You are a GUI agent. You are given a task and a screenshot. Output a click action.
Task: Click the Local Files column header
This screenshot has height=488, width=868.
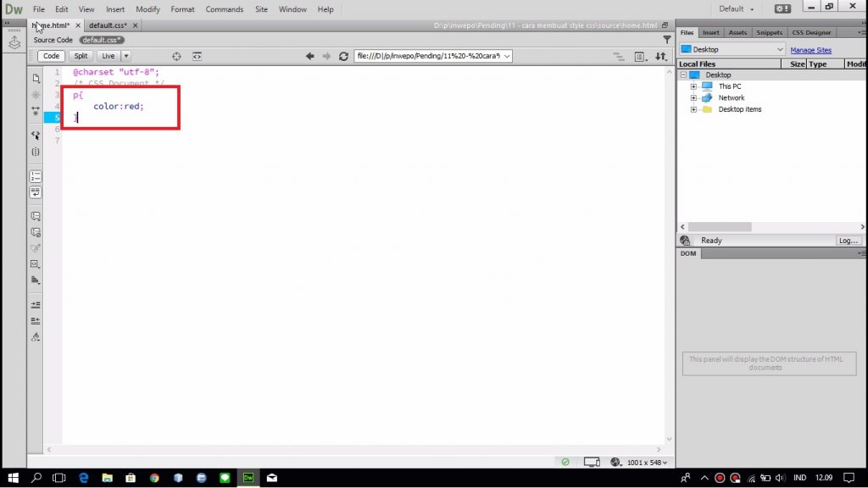728,64
